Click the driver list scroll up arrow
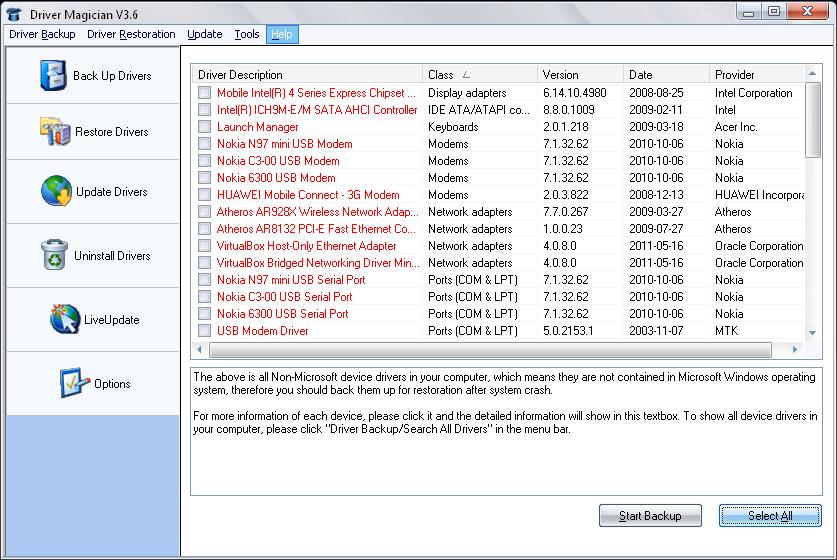Image resolution: width=837 pixels, height=560 pixels. (x=812, y=73)
